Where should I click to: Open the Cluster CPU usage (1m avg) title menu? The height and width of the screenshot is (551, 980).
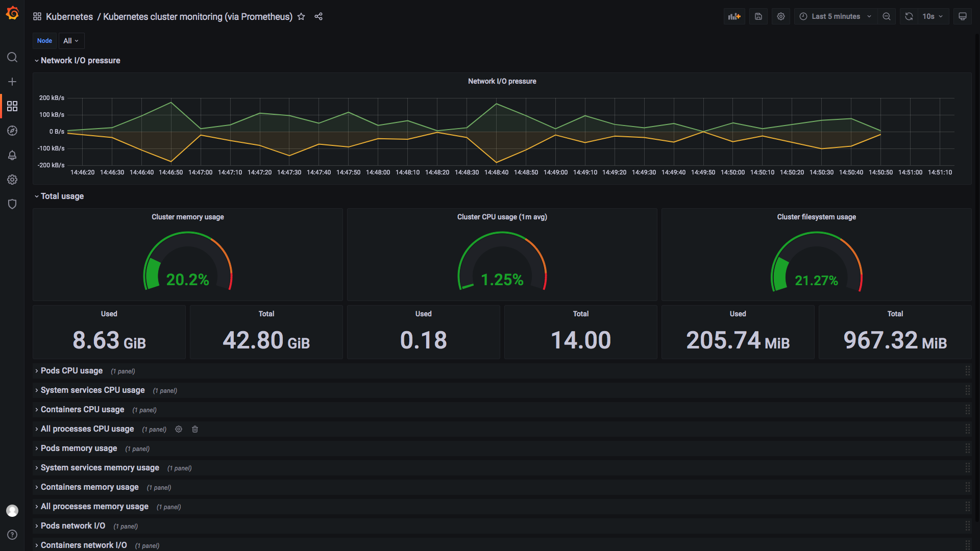point(502,217)
